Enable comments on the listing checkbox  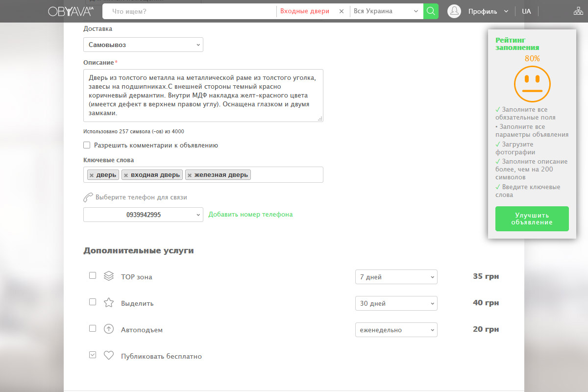click(87, 145)
